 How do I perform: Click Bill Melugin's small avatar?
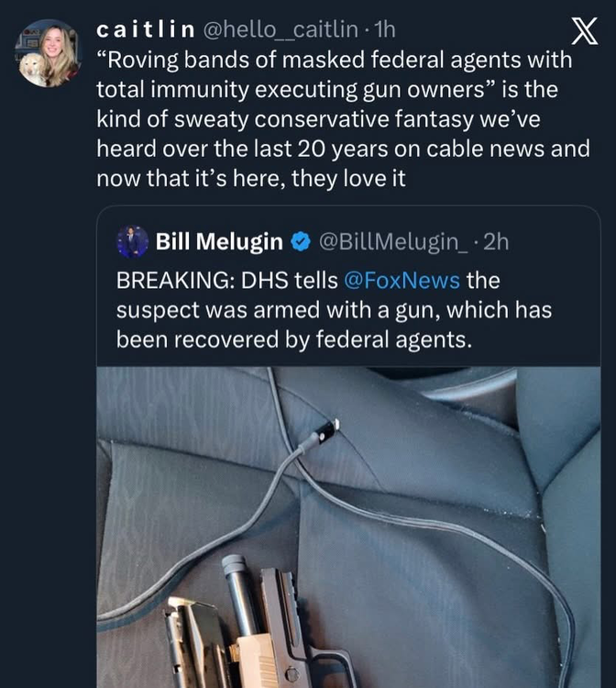133,241
